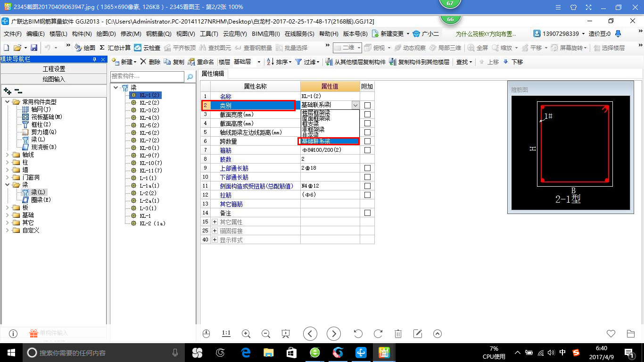644x362 pixels.
Task: Click the 删除 delete X in component toolbar
Action: pos(150,62)
